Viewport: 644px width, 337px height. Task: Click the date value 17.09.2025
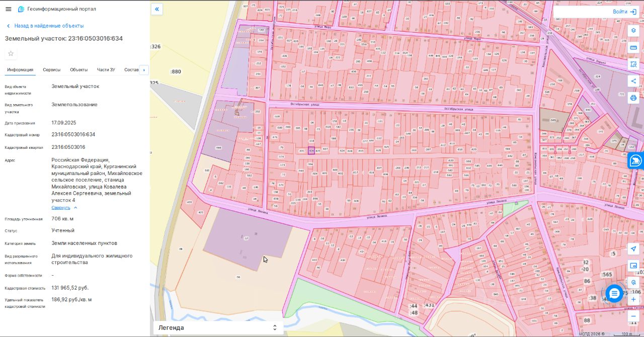coord(64,123)
